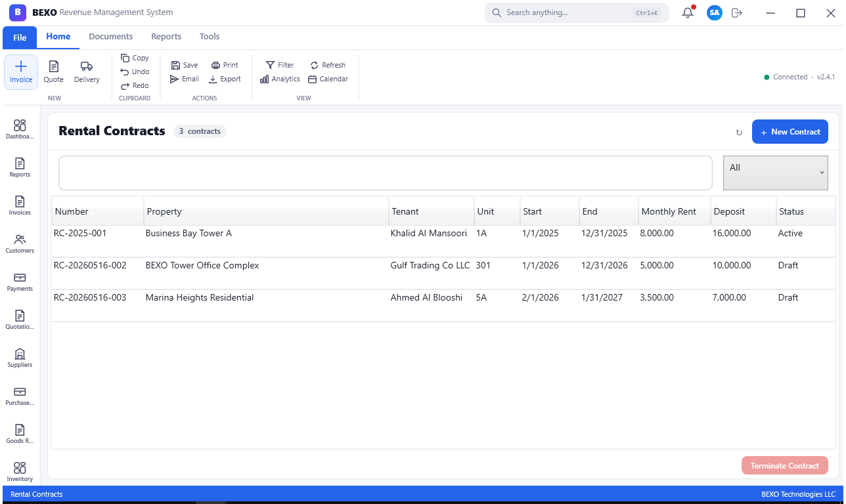The height and width of the screenshot is (504, 846).
Task: Reload contracts list with small refresh icon
Action: click(739, 133)
